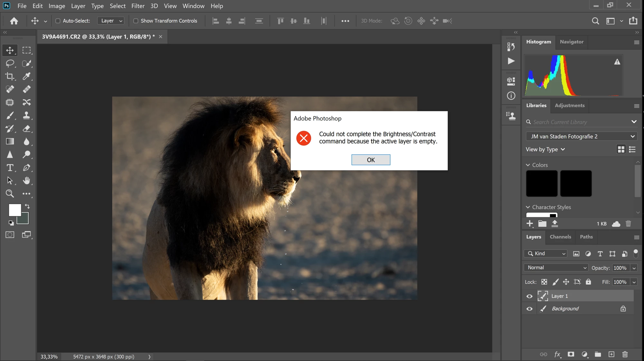Click the delete layer trash icon
Image resolution: width=644 pixels, height=361 pixels.
[625, 354]
